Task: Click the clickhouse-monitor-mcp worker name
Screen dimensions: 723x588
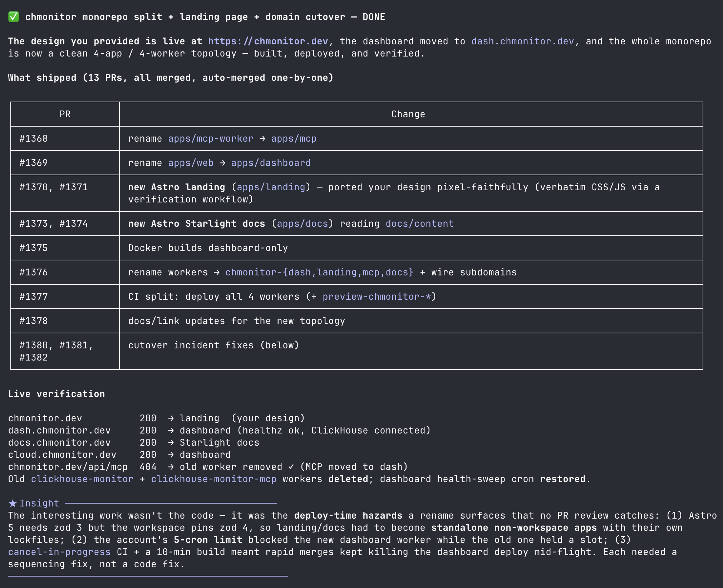Action: [x=213, y=479]
